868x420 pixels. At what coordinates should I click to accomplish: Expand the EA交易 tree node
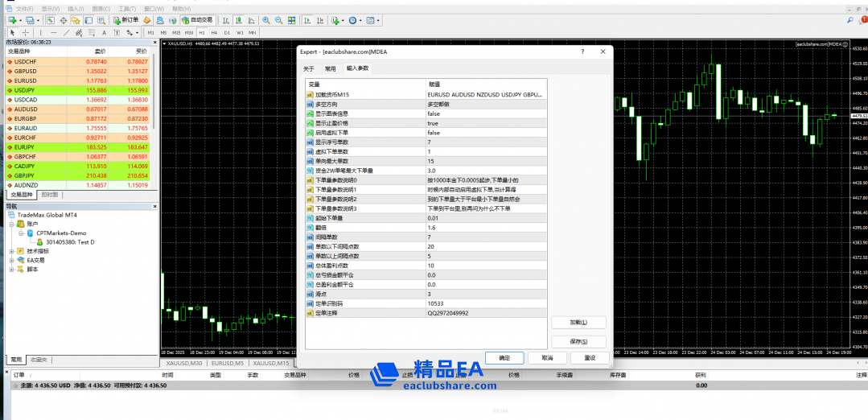point(11,260)
